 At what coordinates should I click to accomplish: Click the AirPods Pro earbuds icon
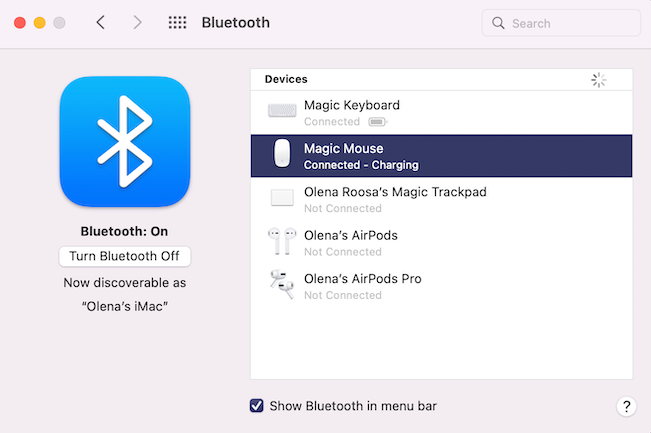282,285
